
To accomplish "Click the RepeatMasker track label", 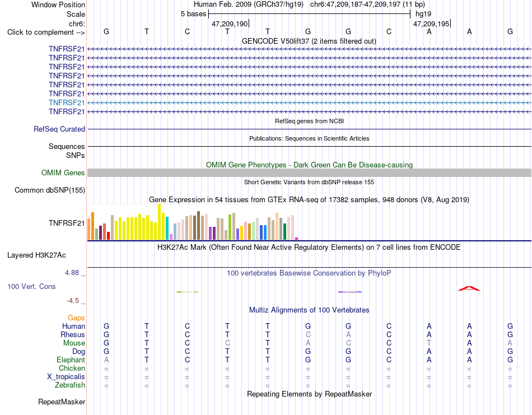I will click(x=62, y=402).
